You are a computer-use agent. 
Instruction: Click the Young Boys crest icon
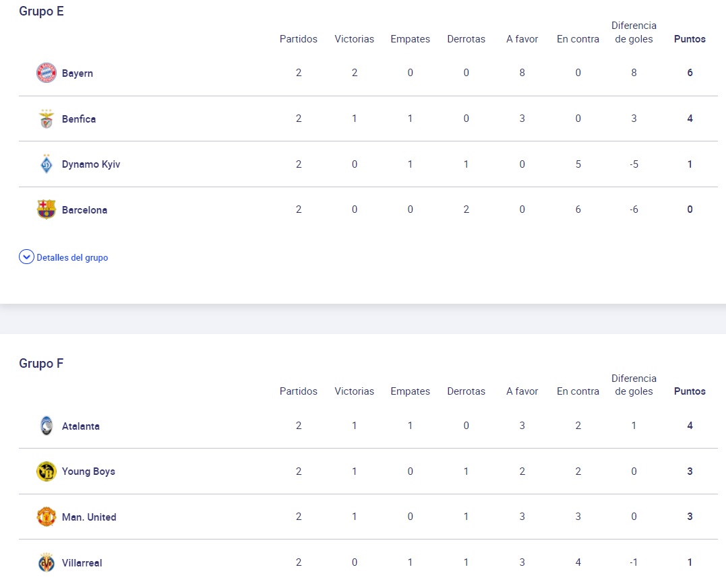46,471
